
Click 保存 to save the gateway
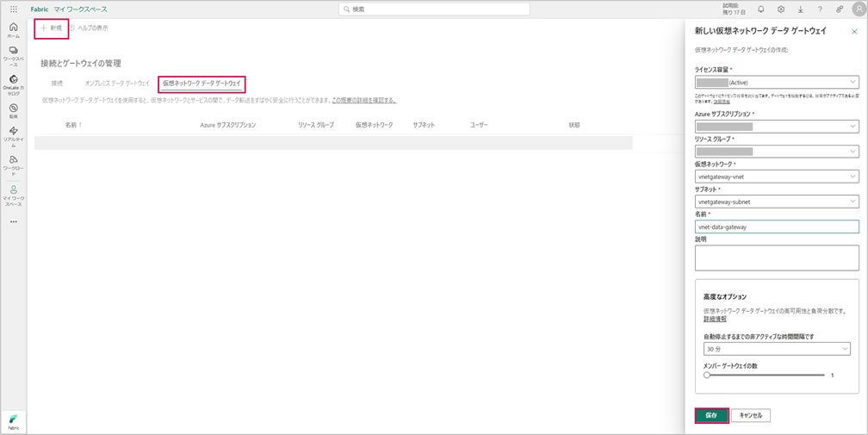pos(711,415)
